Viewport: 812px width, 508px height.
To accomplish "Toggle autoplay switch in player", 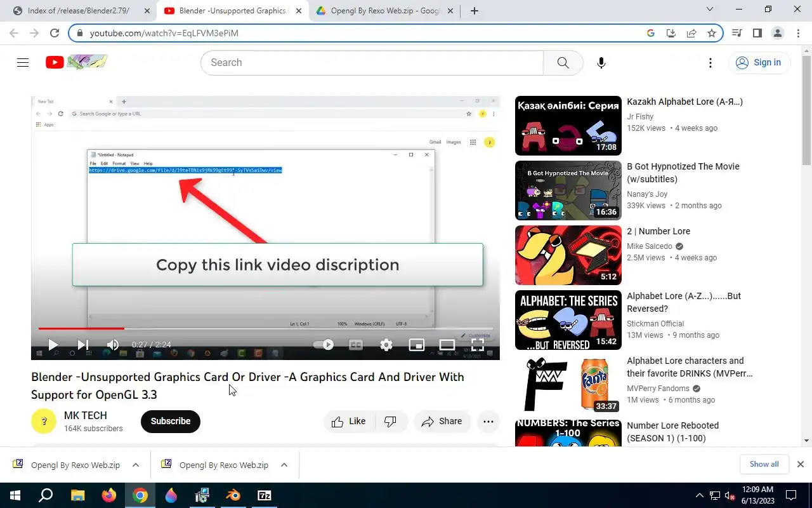I will pos(324,345).
